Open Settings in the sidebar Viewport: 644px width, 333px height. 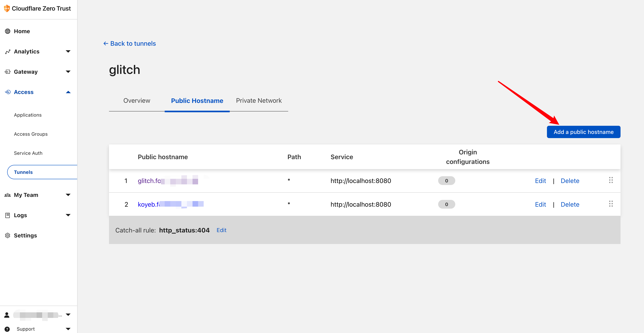point(25,235)
